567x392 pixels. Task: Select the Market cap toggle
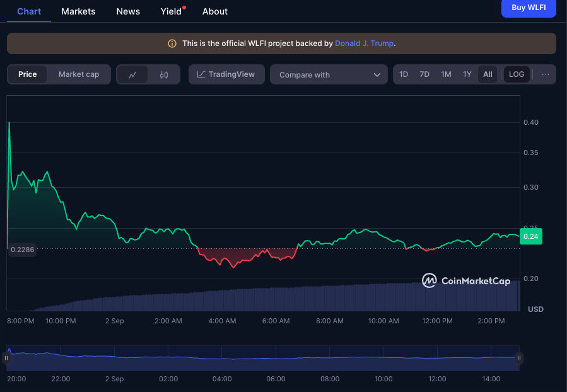coord(79,74)
